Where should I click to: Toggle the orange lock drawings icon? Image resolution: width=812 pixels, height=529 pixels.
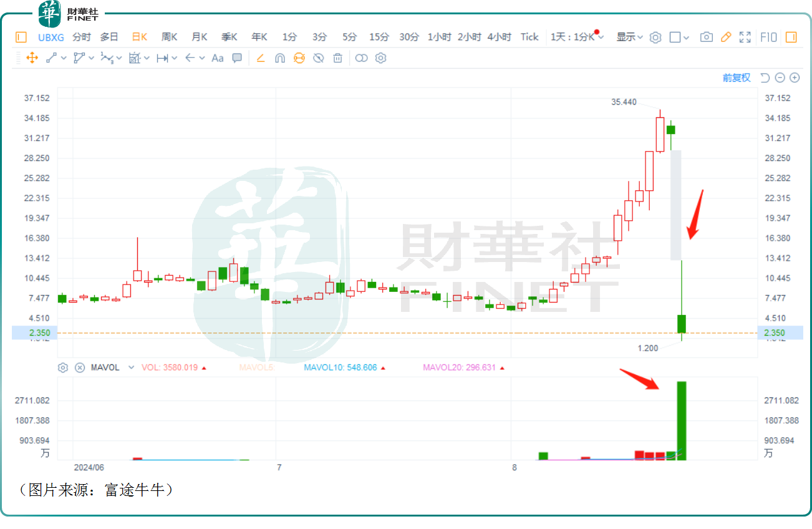pos(299,58)
